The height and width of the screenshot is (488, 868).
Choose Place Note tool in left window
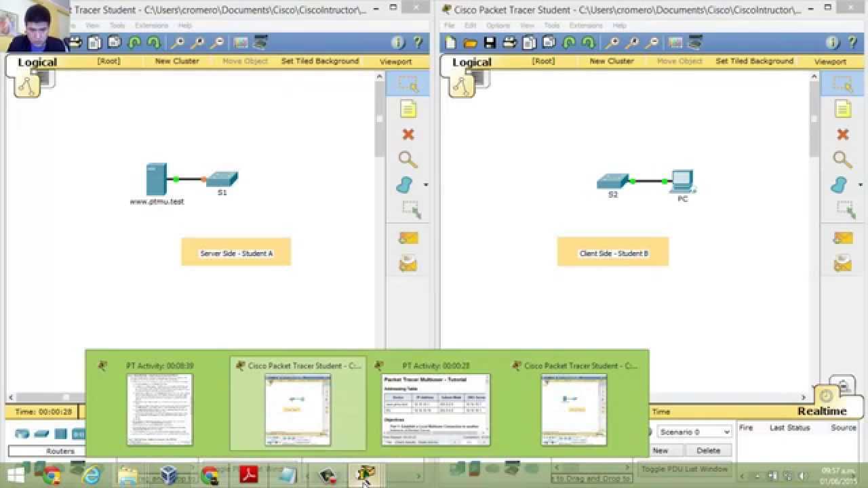coord(408,109)
